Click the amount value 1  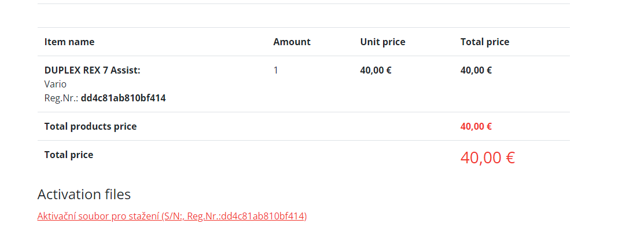[275, 70]
